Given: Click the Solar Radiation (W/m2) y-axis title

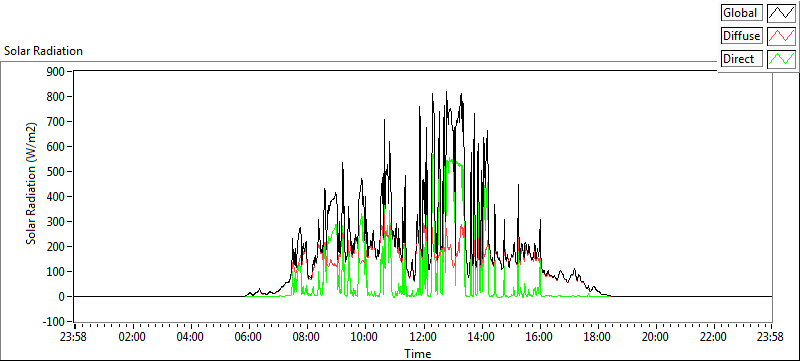Looking at the screenshot, I should 32,183.
